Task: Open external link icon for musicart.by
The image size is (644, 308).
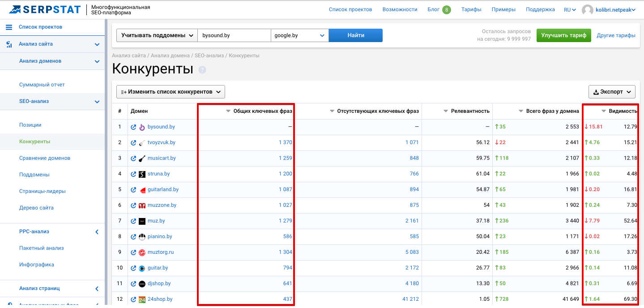Action: [x=133, y=158]
